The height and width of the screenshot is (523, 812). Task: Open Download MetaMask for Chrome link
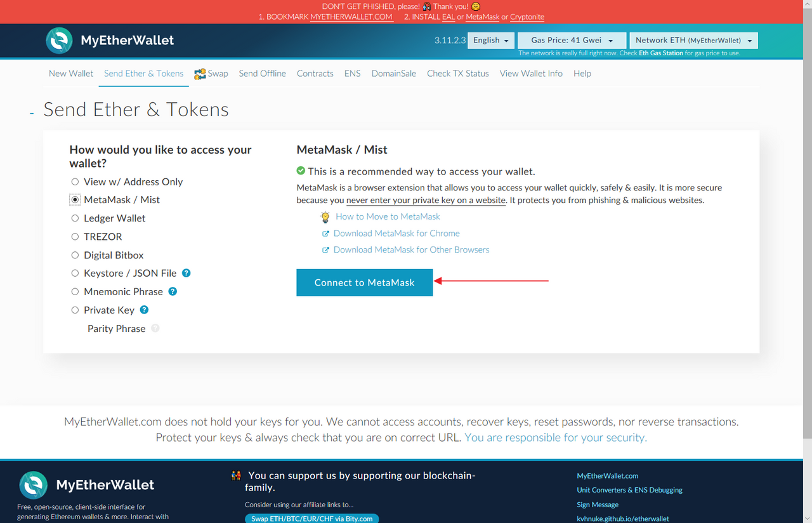(396, 233)
